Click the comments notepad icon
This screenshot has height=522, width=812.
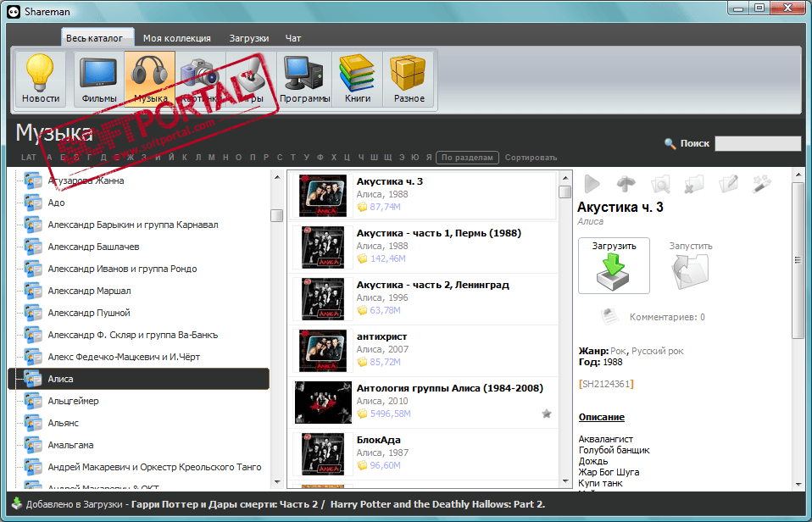(x=609, y=316)
